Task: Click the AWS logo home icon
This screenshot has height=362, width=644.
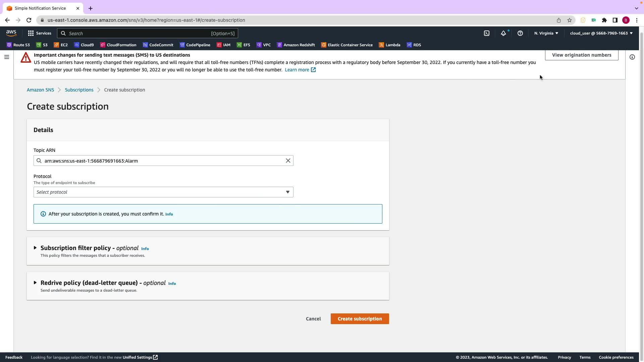Action: pyautogui.click(x=11, y=33)
